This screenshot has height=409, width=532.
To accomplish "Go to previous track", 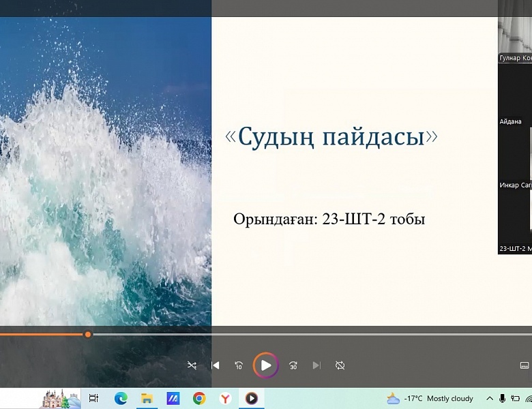I will [x=215, y=365].
